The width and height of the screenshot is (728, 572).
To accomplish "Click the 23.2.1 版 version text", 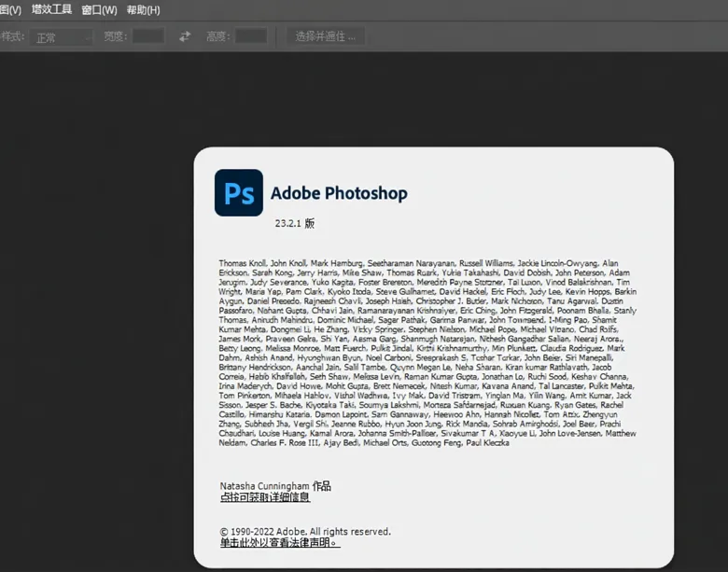I will [x=294, y=223].
